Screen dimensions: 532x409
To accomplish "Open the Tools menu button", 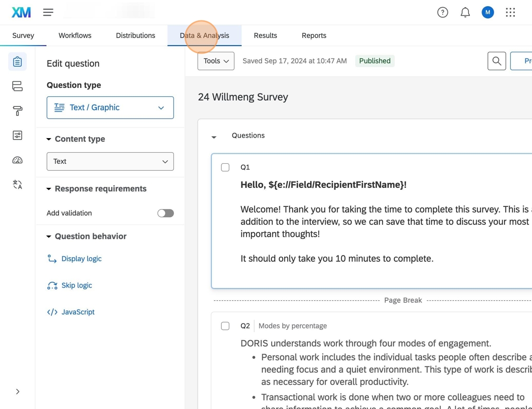I will tap(216, 61).
